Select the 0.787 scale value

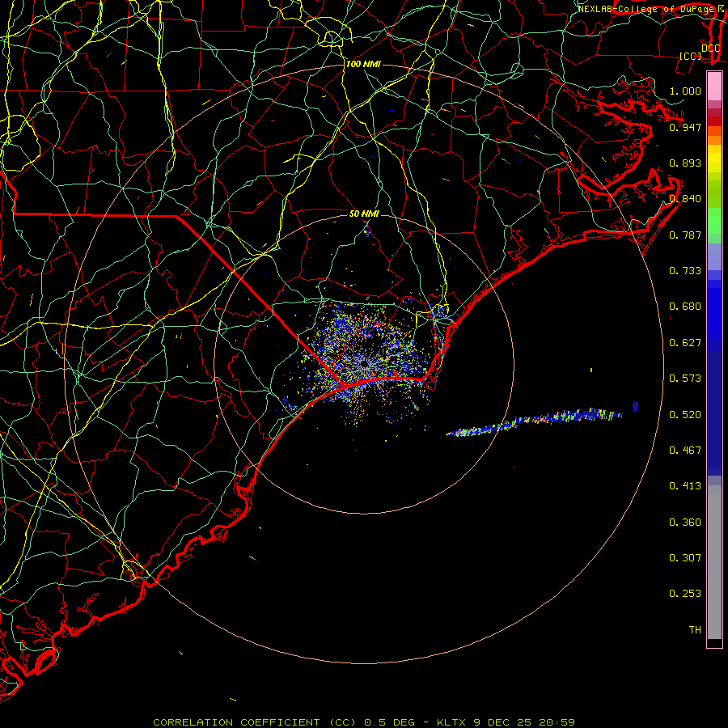coord(685,235)
